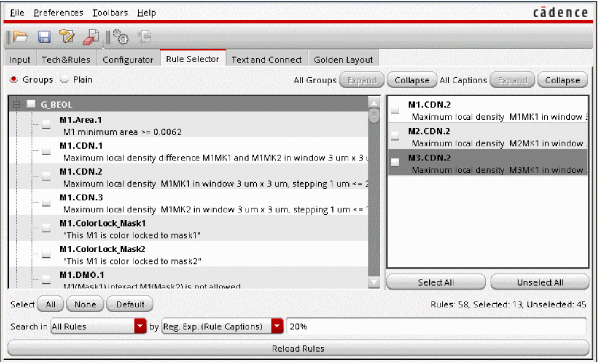Select M1.CDN.3 rule title in tree

coord(81,197)
